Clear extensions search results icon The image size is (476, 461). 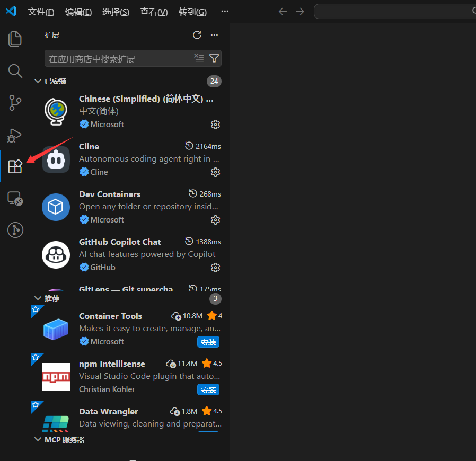[x=199, y=58]
